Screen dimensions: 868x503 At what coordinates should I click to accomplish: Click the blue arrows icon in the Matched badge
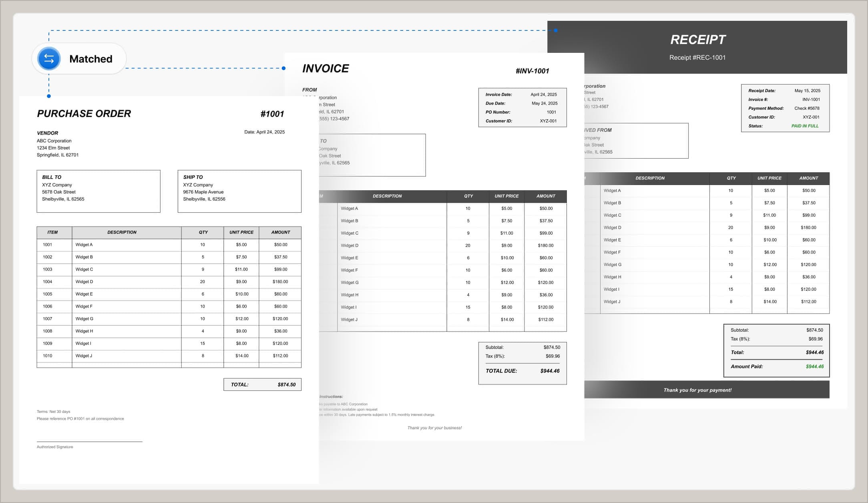48,58
